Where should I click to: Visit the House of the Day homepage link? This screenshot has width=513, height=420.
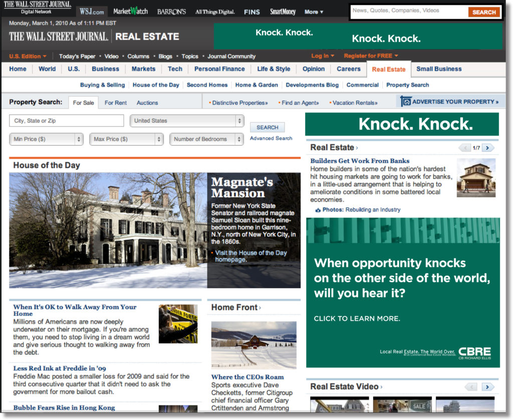pos(250,256)
